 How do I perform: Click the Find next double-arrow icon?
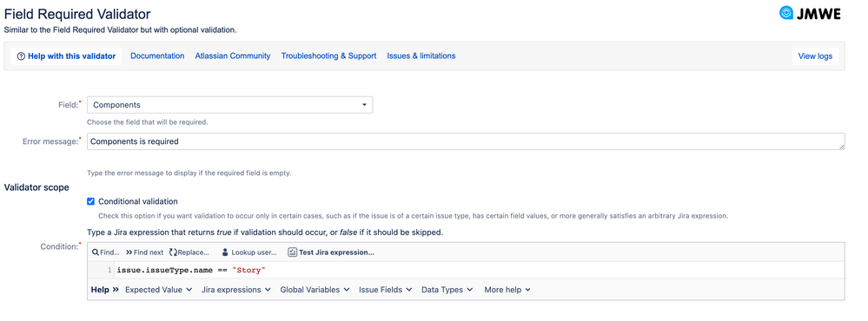[x=129, y=252]
